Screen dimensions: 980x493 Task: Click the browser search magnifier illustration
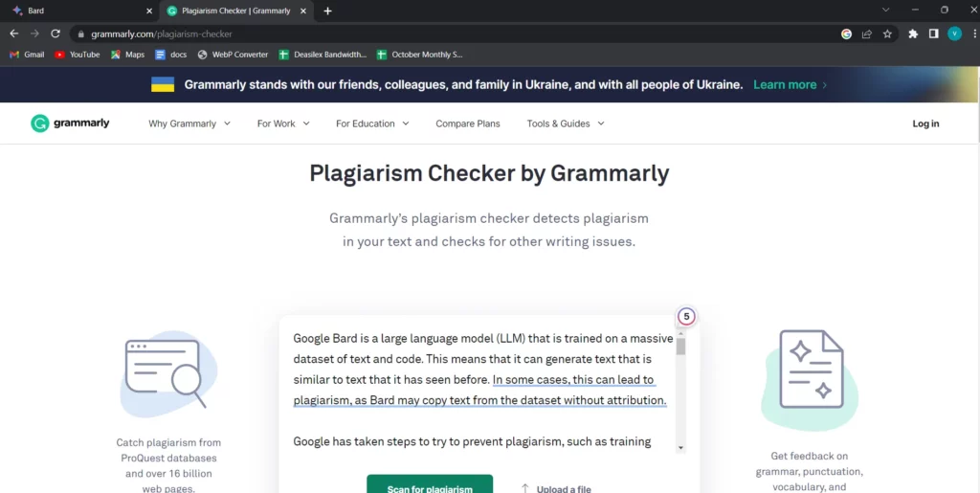click(167, 373)
